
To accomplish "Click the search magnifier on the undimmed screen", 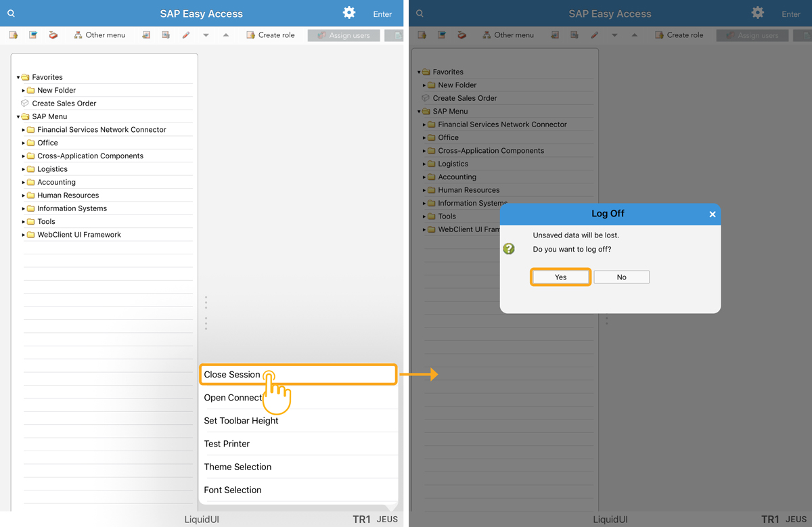I will pos(11,14).
